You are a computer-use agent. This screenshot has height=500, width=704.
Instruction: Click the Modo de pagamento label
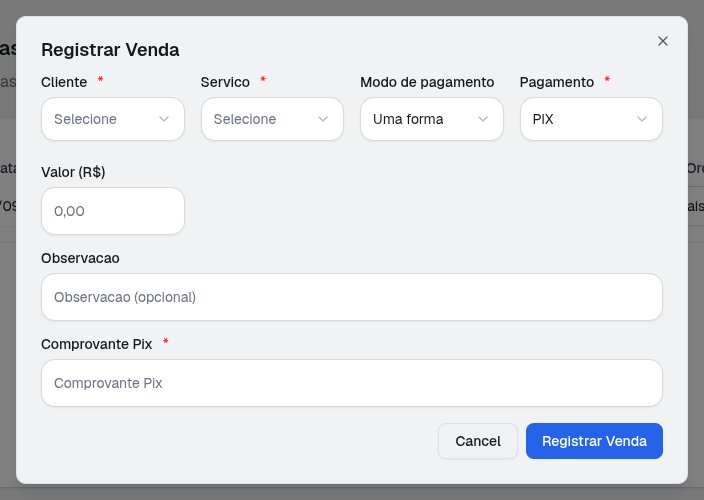427,82
